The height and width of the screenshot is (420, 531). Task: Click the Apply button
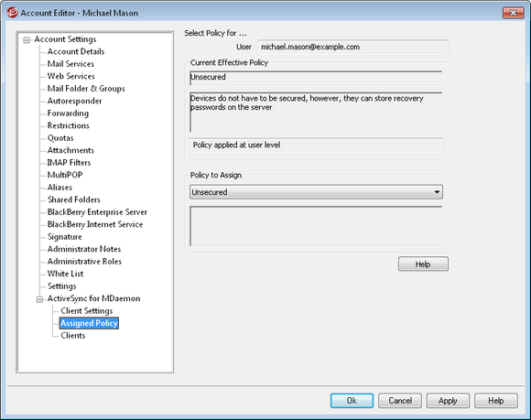(448, 401)
